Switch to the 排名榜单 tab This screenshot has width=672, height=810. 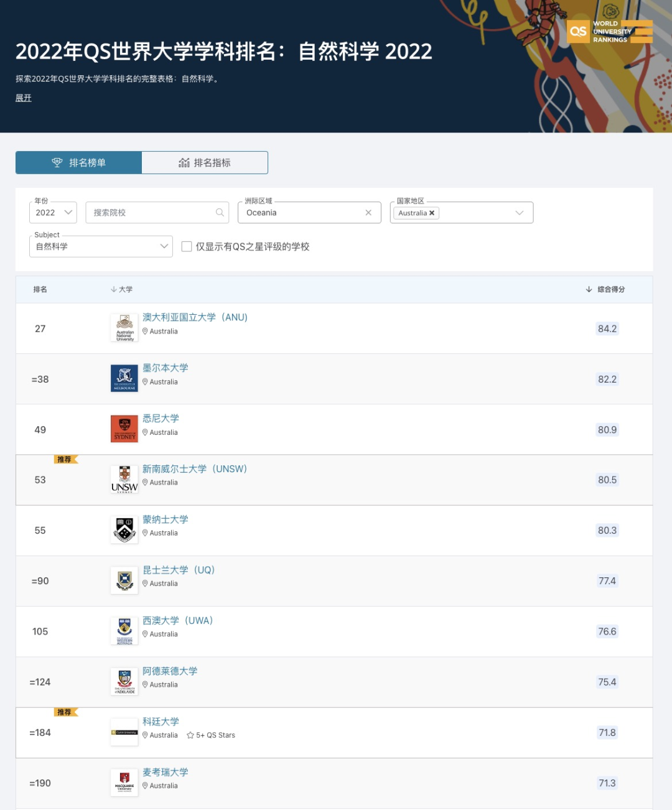(79, 162)
